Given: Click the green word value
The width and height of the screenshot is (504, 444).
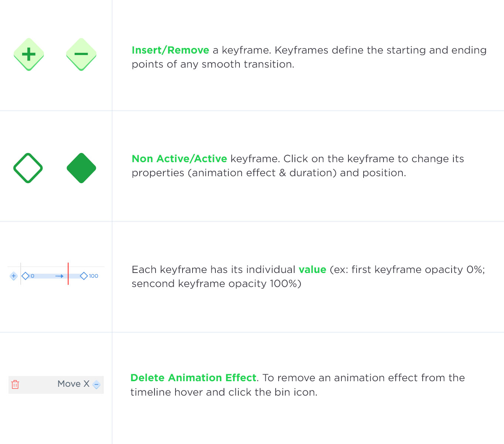Looking at the screenshot, I should tap(313, 270).
